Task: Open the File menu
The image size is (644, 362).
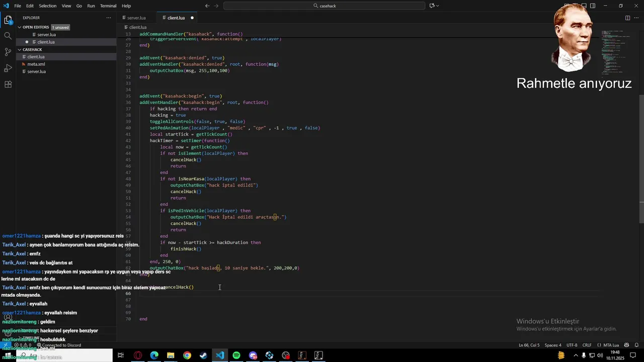Action: pyautogui.click(x=18, y=6)
